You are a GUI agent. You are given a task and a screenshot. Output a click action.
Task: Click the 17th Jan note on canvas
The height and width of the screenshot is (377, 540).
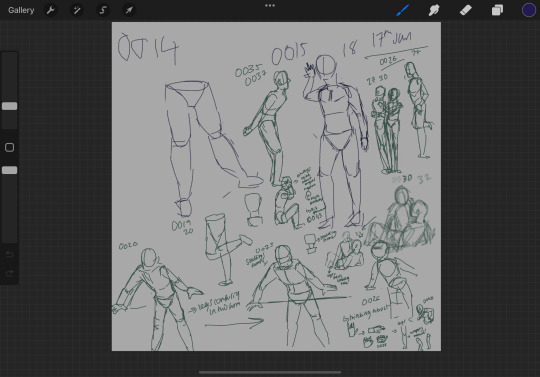(392, 39)
